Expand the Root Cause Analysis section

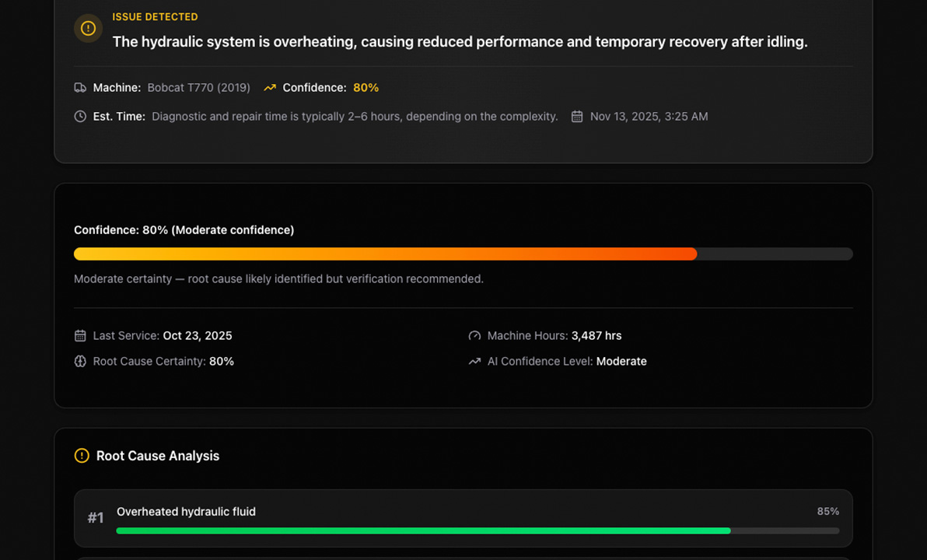[x=156, y=456]
